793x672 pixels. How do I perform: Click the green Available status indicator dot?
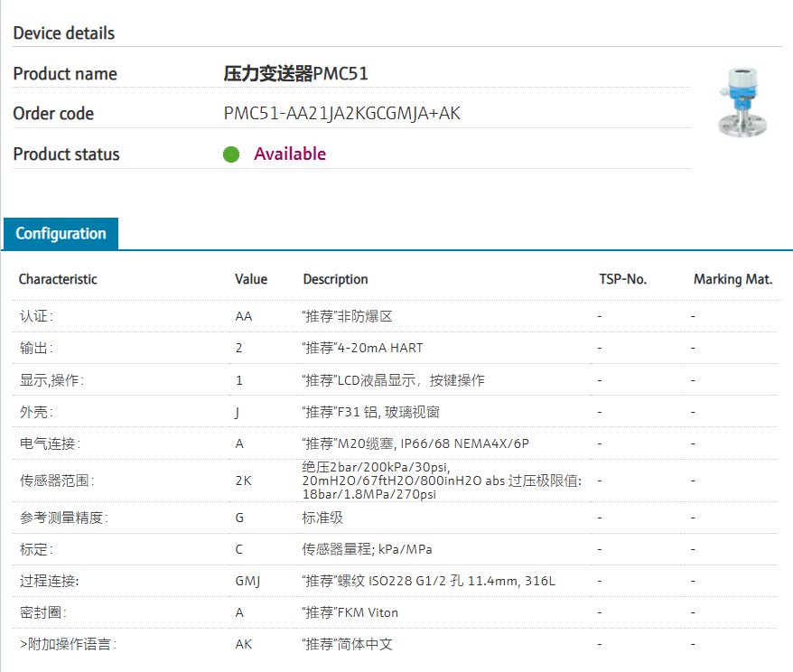point(231,154)
